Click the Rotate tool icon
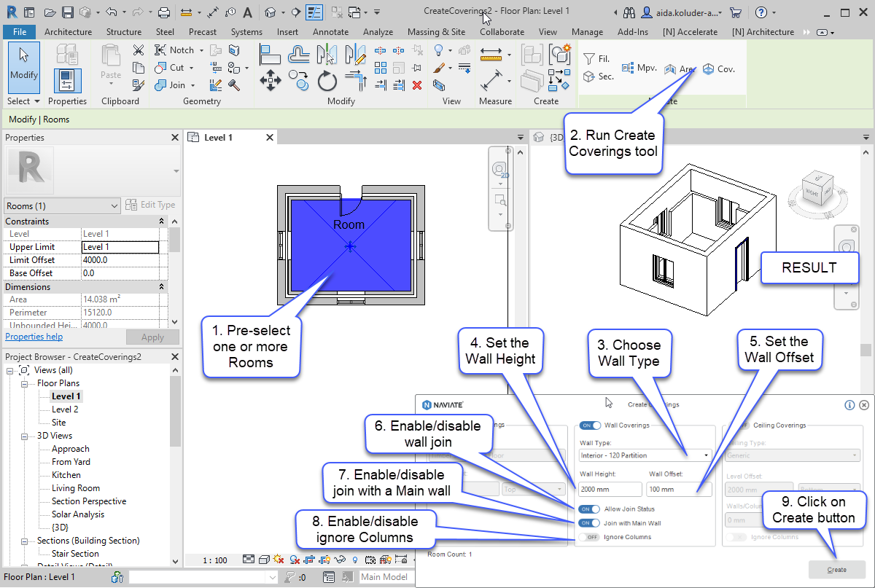This screenshot has height=588, width=875. click(327, 80)
